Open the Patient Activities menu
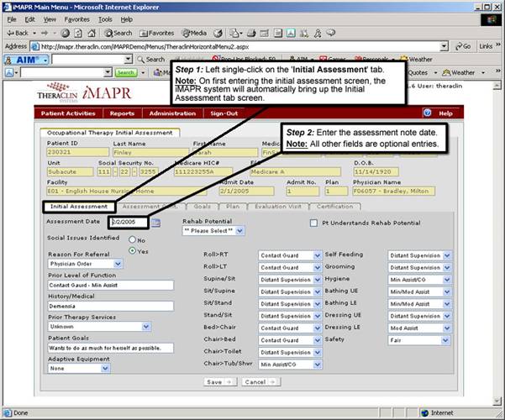Screen dimensions: 505x420 [69, 113]
